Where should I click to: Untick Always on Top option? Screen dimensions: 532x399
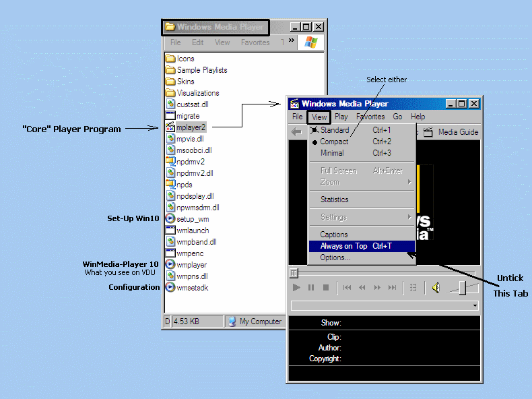tap(362, 246)
